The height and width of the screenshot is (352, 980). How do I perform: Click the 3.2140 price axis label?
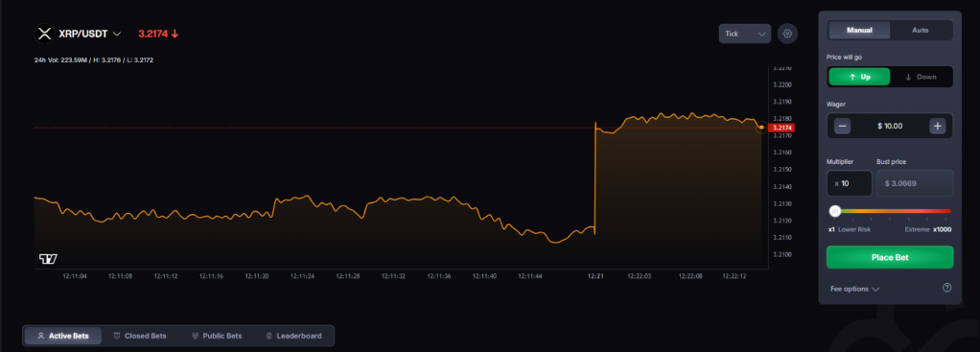(782, 187)
